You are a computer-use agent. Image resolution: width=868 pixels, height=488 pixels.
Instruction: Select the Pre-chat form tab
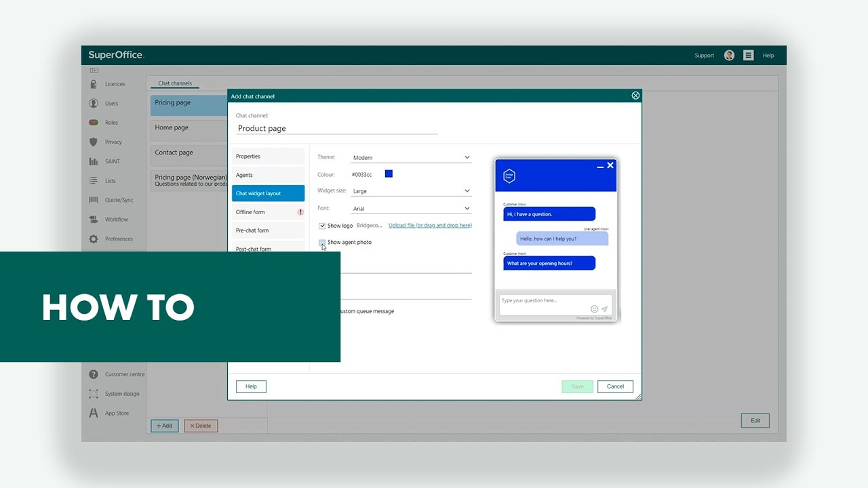(x=268, y=230)
